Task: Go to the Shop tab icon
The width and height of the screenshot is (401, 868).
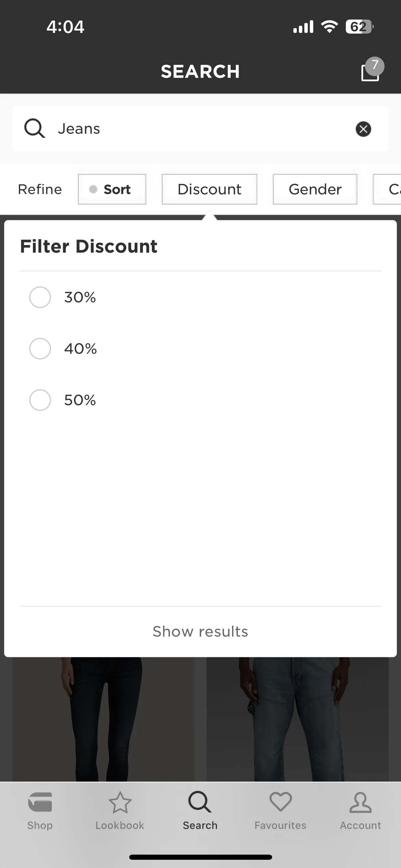Action: [40, 802]
